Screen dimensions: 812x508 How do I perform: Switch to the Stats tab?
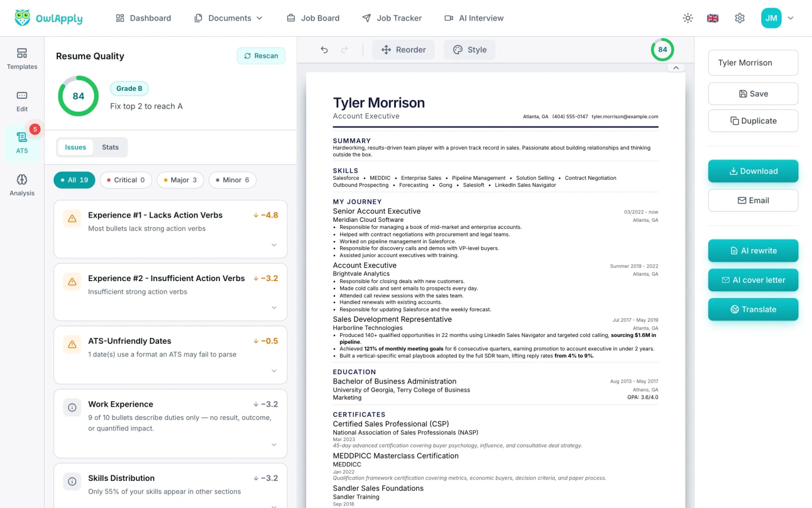tap(110, 147)
